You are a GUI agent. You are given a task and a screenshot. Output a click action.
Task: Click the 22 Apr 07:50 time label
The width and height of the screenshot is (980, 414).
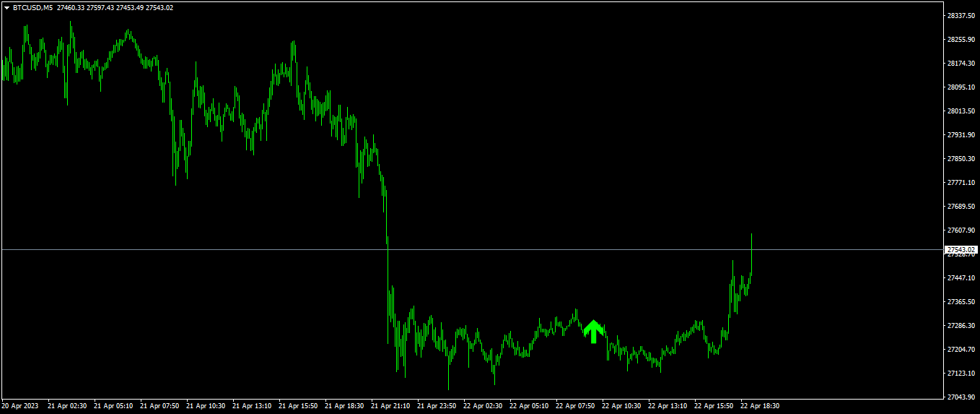click(576, 406)
